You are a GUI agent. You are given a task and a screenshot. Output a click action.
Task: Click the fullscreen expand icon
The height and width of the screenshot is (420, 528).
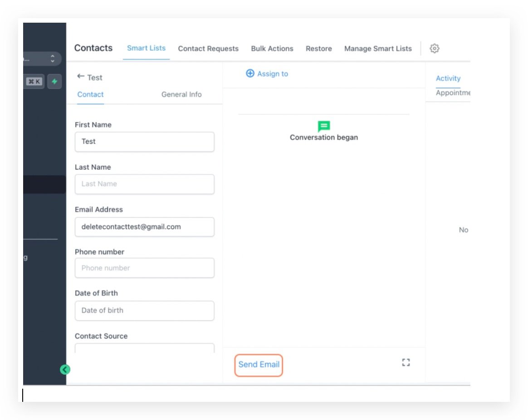[x=406, y=362]
